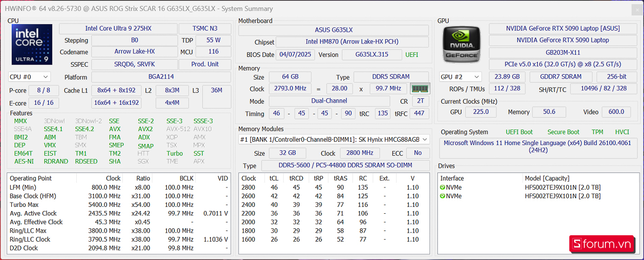The height and width of the screenshot is (260, 644).
Task: Click the G635LX.315 BIOS version field
Action: [371, 54]
